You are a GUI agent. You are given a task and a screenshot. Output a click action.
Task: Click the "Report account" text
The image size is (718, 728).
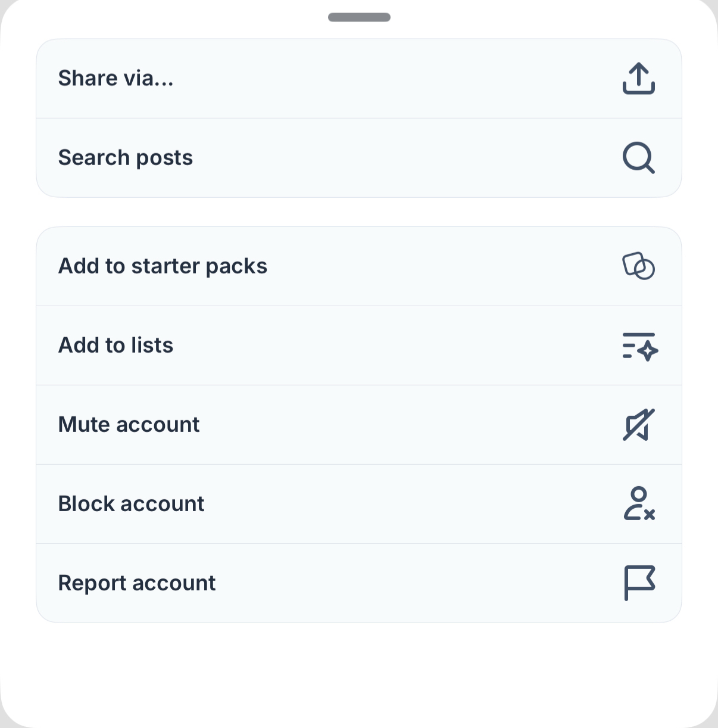coord(136,583)
